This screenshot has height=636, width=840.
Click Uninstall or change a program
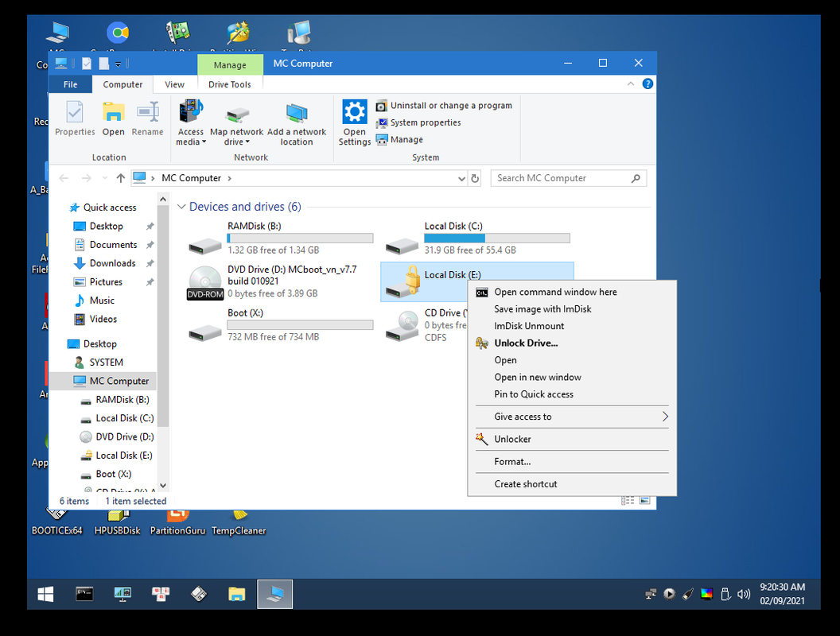coord(444,106)
